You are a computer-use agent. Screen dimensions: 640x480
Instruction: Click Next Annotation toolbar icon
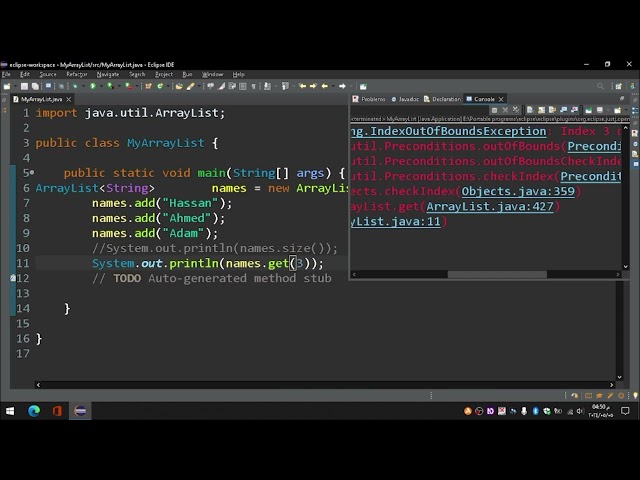pyautogui.click(x=267, y=86)
